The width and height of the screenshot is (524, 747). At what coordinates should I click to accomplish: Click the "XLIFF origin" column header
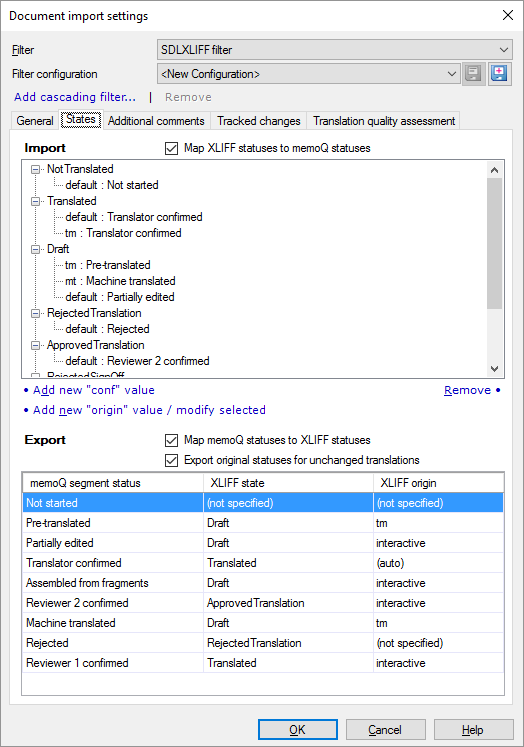[x=439, y=483]
